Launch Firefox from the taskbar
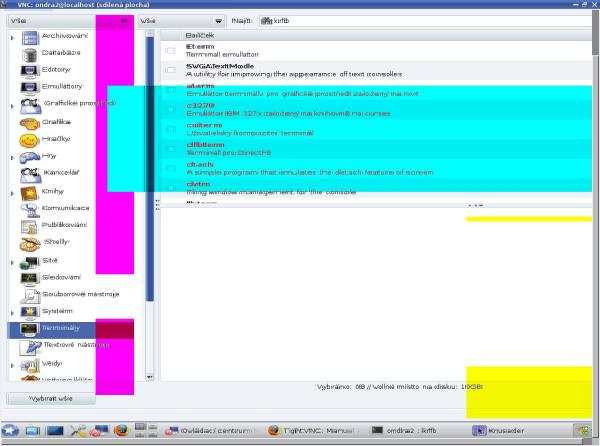This screenshot has height=446, width=600. 121,430
